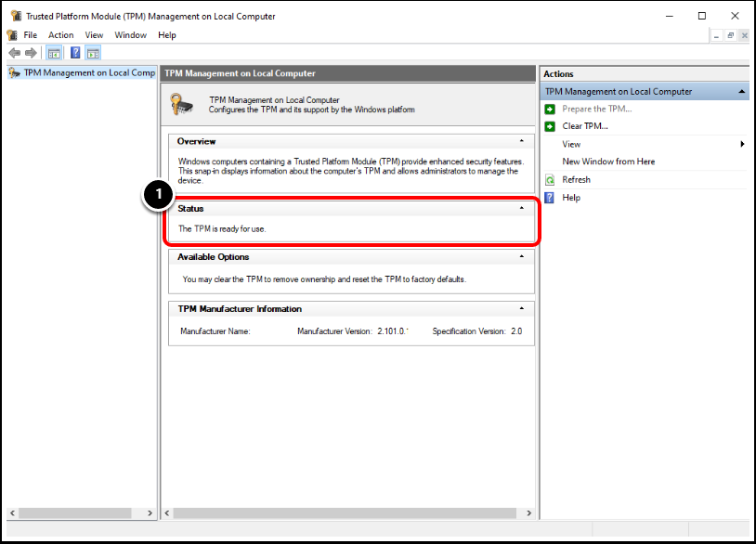Click the Forward navigation arrow icon
The height and width of the screenshot is (544, 756).
pyautogui.click(x=31, y=53)
